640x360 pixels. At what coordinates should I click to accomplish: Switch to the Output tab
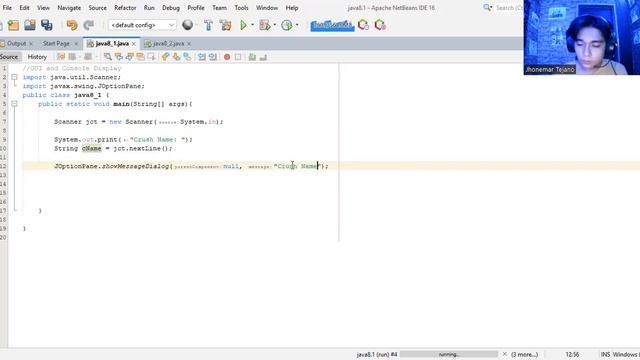pos(16,43)
